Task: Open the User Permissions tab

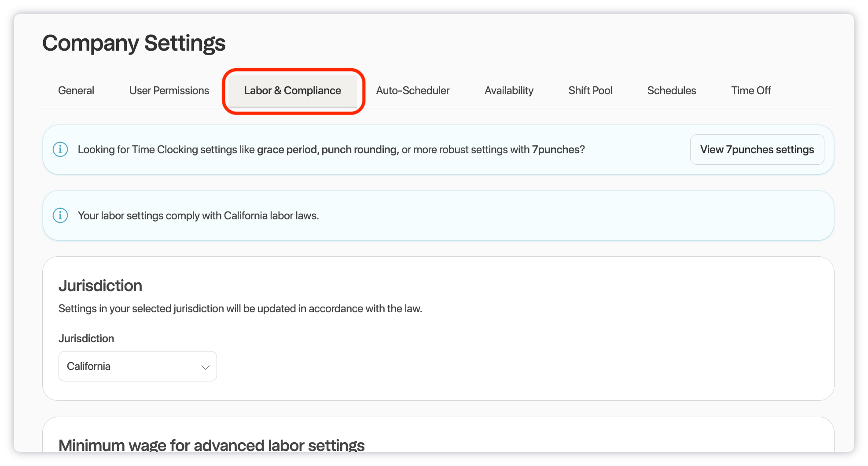Action: click(x=169, y=91)
